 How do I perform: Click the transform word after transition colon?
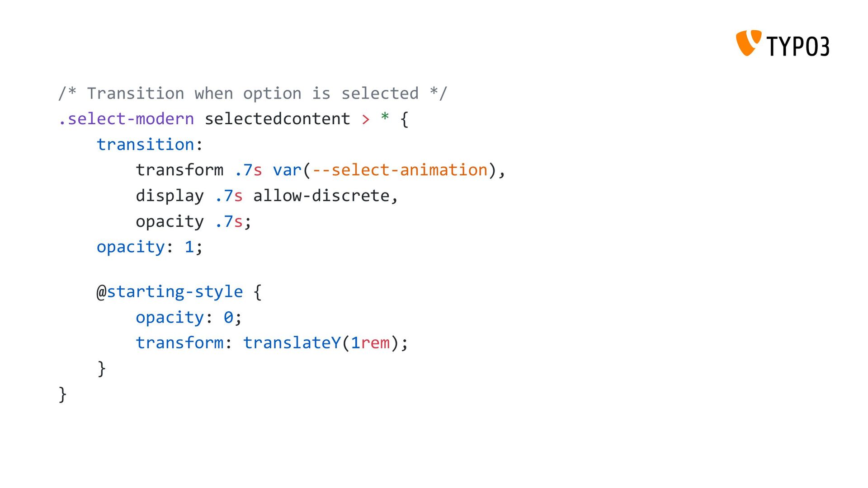point(179,170)
